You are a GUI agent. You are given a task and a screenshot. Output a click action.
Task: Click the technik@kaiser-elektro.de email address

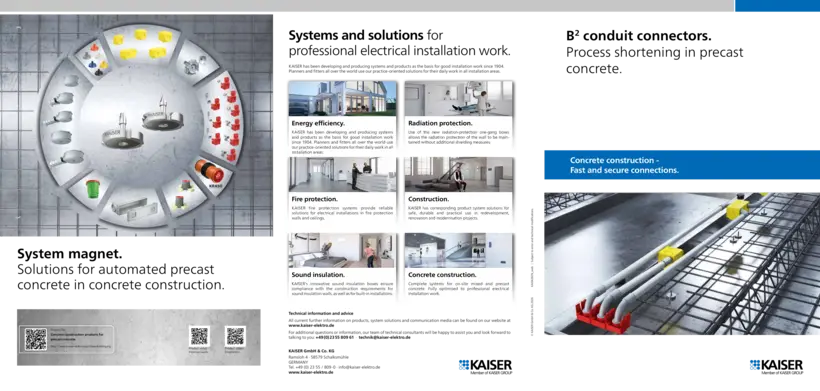tap(385, 337)
